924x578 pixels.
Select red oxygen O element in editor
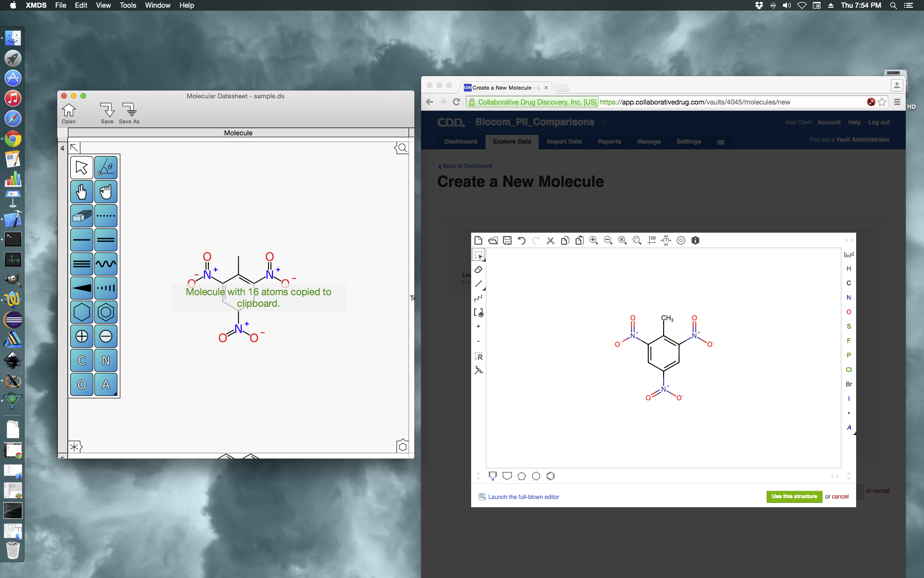click(848, 312)
